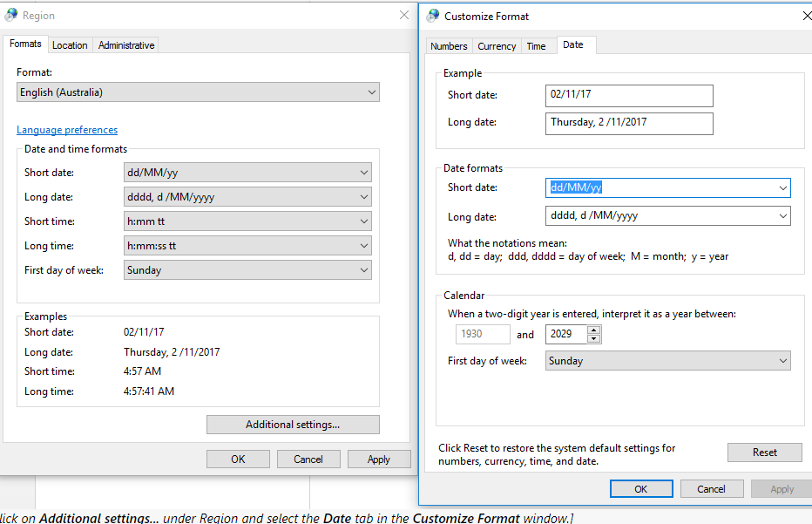Open Calendar First day of week Sunday dropdown

pos(668,361)
